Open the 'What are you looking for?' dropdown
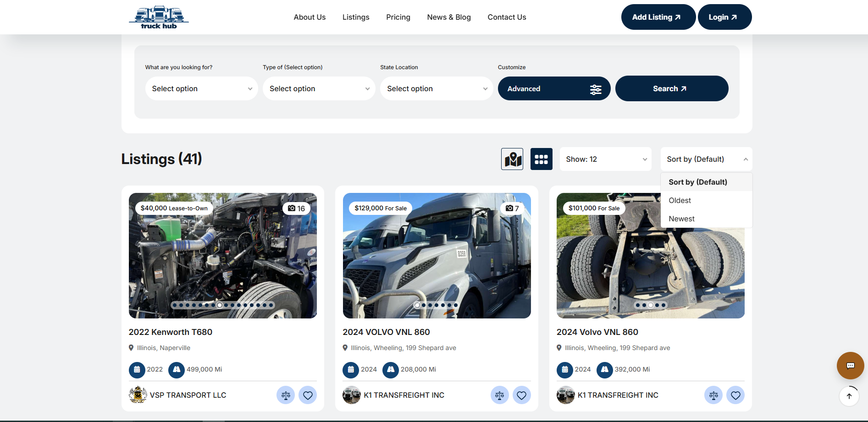This screenshot has height=422, width=868. tap(201, 88)
